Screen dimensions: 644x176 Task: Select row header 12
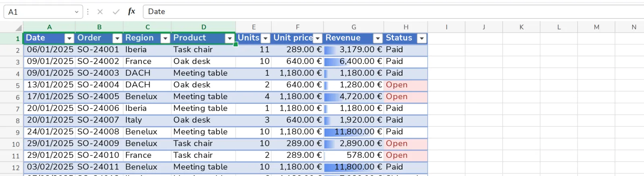tap(12, 168)
